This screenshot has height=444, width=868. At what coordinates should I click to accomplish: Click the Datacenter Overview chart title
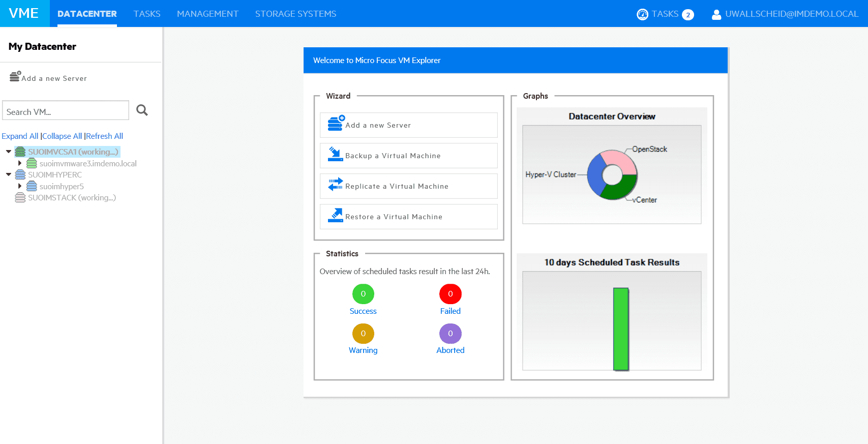click(x=612, y=116)
